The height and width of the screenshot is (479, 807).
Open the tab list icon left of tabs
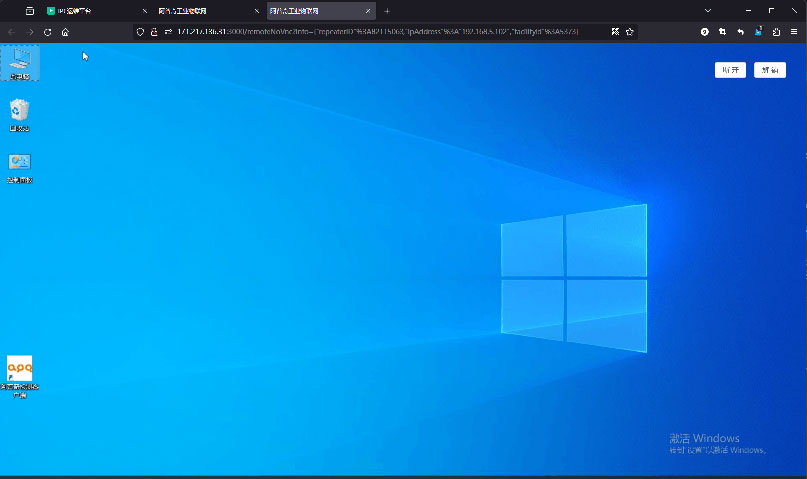[30, 11]
